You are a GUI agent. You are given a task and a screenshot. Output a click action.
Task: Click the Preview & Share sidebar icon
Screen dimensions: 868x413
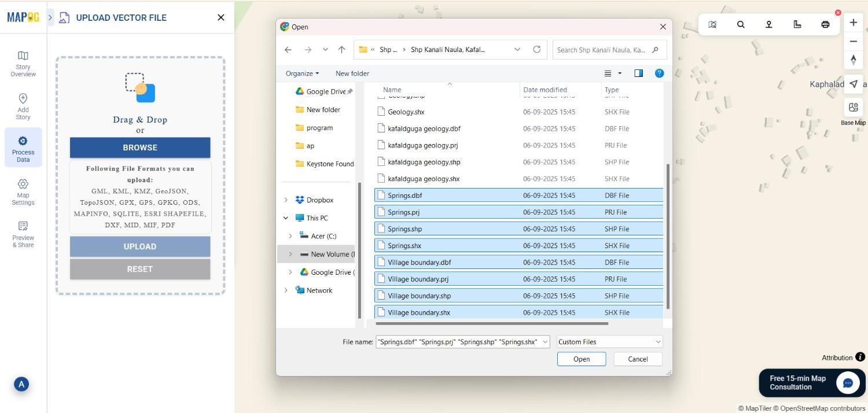23,234
